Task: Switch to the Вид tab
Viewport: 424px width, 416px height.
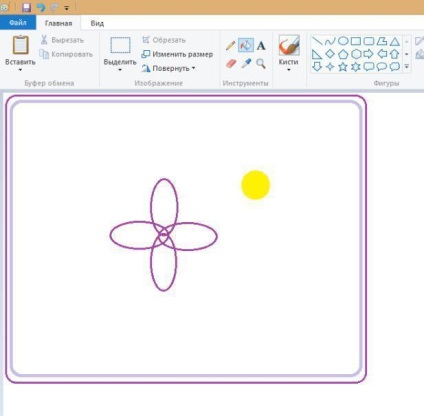Action: pos(97,23)
